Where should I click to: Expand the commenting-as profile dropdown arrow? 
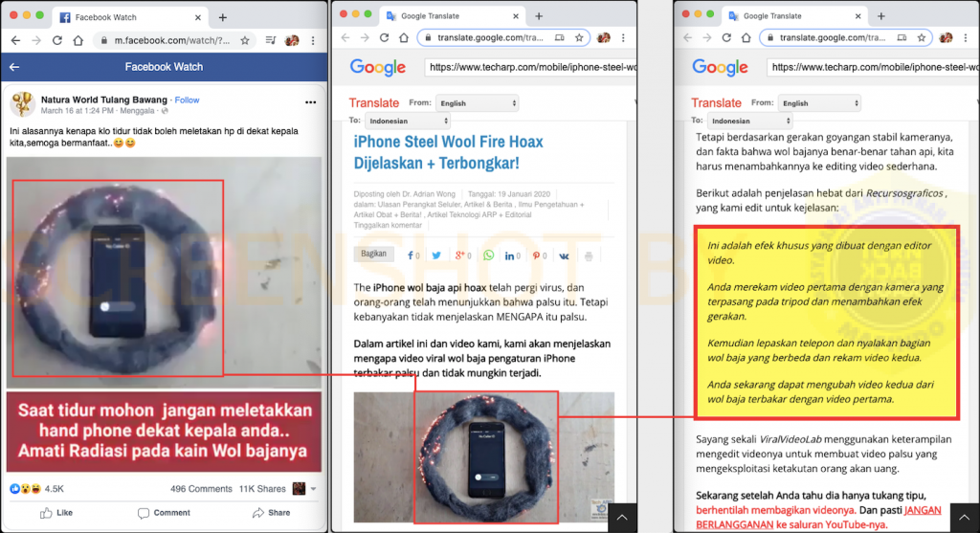(314, 489)
